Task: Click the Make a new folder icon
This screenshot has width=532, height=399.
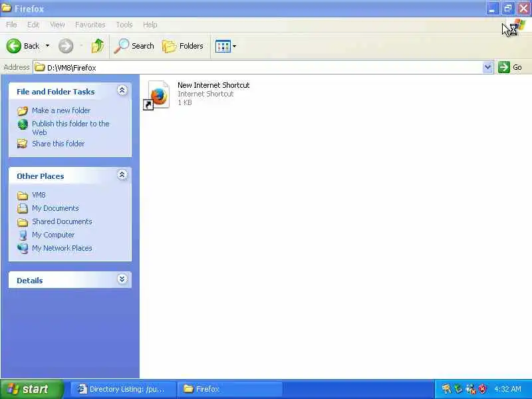Action: point(23,111)
